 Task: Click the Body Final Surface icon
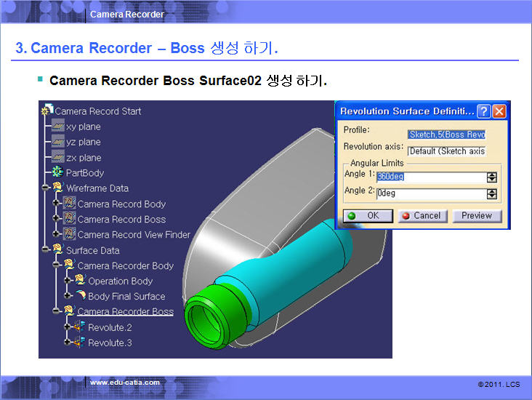(x=79, y=296)
